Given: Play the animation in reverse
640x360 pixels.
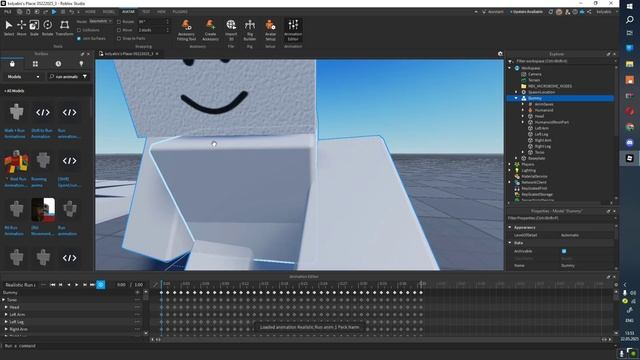Looking at the screenshot, I should [69, 284].
